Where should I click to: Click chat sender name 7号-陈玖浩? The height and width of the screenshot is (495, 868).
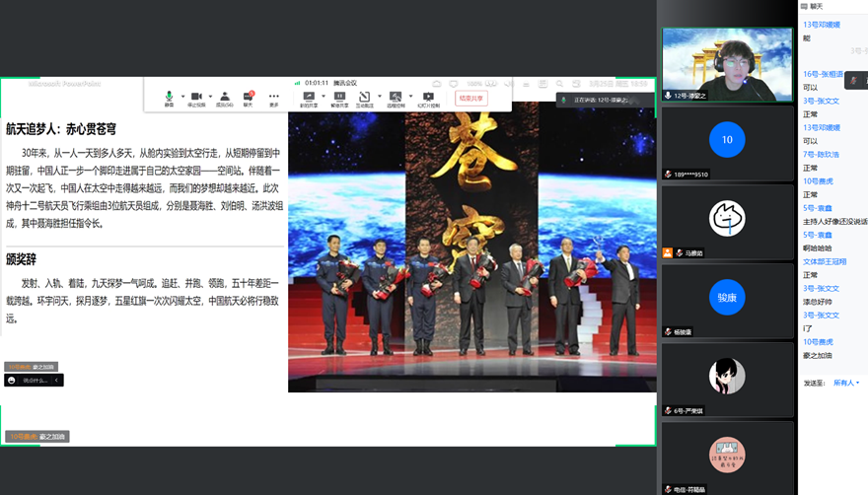point(821,155)
